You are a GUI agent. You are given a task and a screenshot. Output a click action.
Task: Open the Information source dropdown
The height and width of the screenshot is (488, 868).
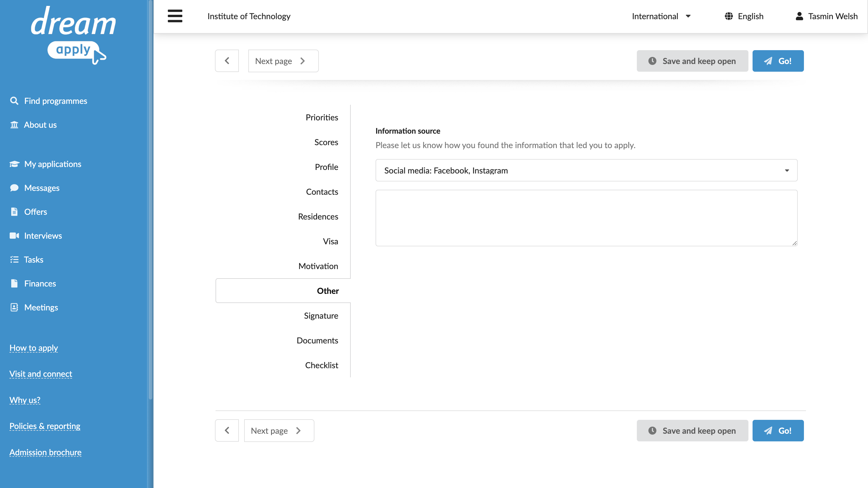point(586,171)
